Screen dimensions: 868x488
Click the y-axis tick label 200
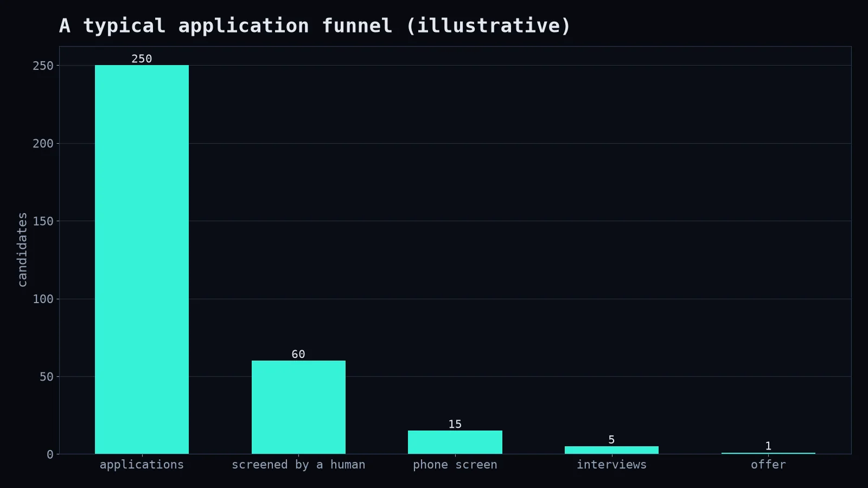[43, 143]
